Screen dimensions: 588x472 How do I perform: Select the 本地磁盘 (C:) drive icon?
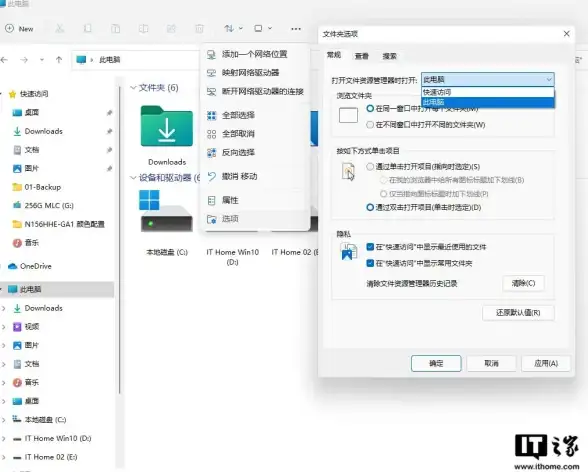tap(166, 211)
